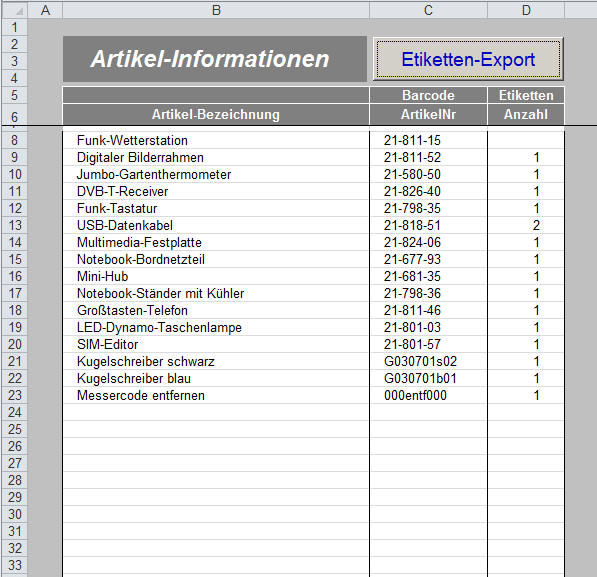Viewport: 597px width, 577px height.
Task: Select barcode cell 21-811-52
Action: click(428, 157)
